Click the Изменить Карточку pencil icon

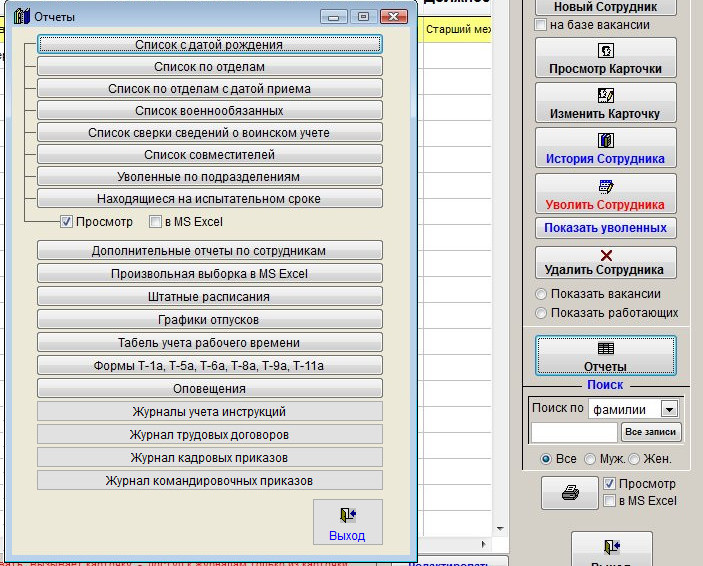point(606,96)
